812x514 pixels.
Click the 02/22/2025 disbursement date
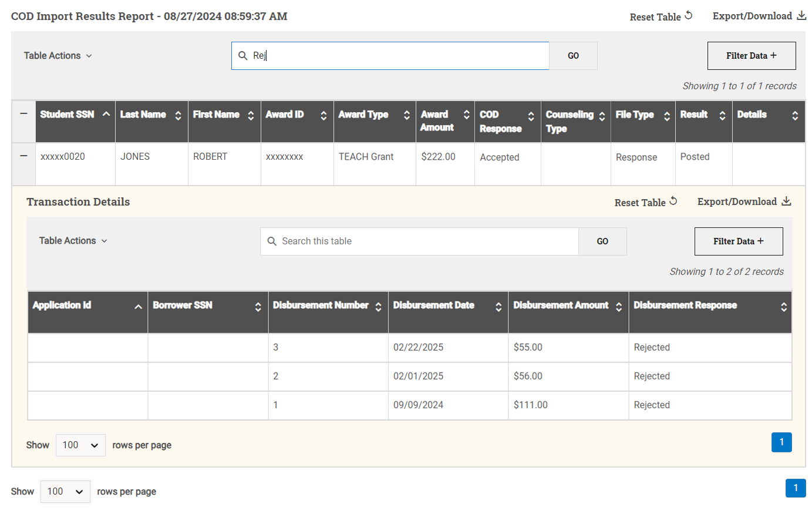tap(418, 347)
